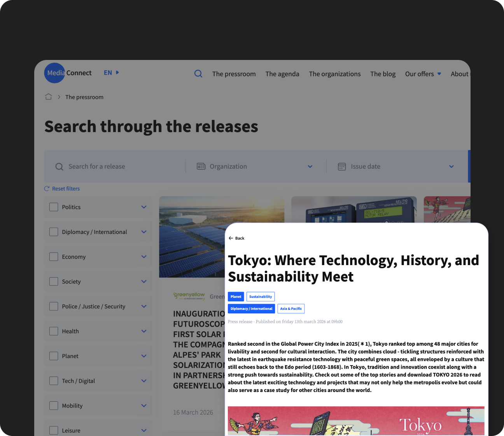Open the EN language selector

click(x=111, y=73)
